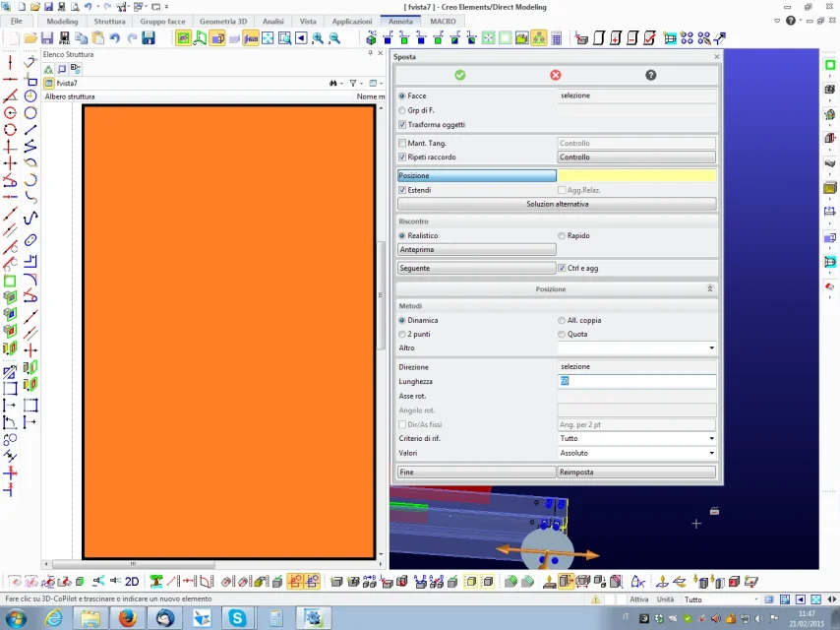Screen dimensions: 840x630
Task: Click the Anteprima button
Action: click(477, 250)
